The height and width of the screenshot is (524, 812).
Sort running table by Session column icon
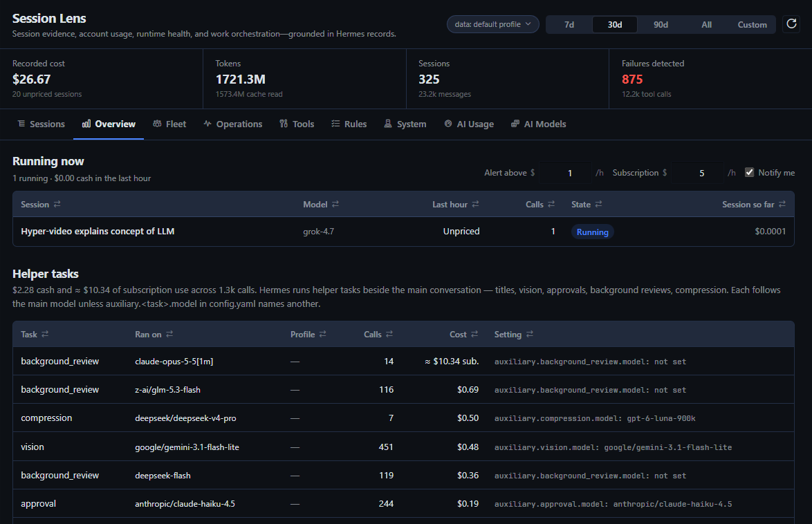click(x=57, y=204)
